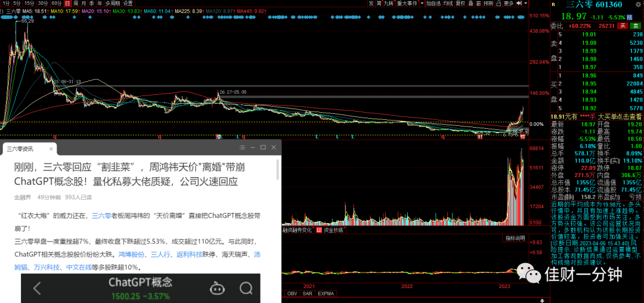Open the 更多 more menu
Viewport: 644px width, 303px height.
[509, 3]
